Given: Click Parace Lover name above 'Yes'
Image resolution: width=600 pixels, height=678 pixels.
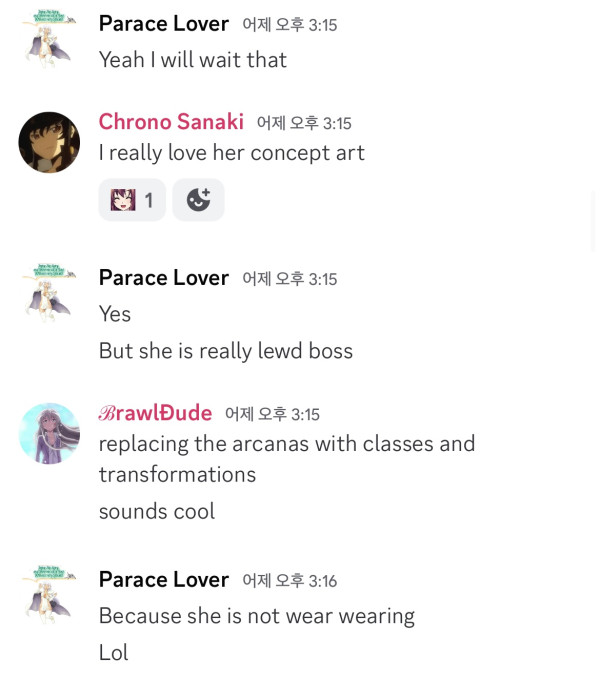Looking at the screenshot, I should point(164,278).
